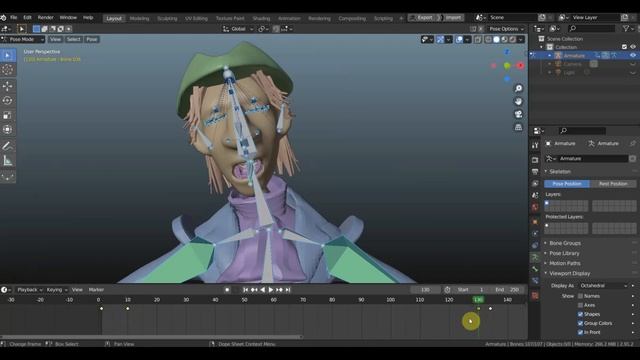
Task: Open the Object Data armature properties tab
Action: [x=535, y=258]
